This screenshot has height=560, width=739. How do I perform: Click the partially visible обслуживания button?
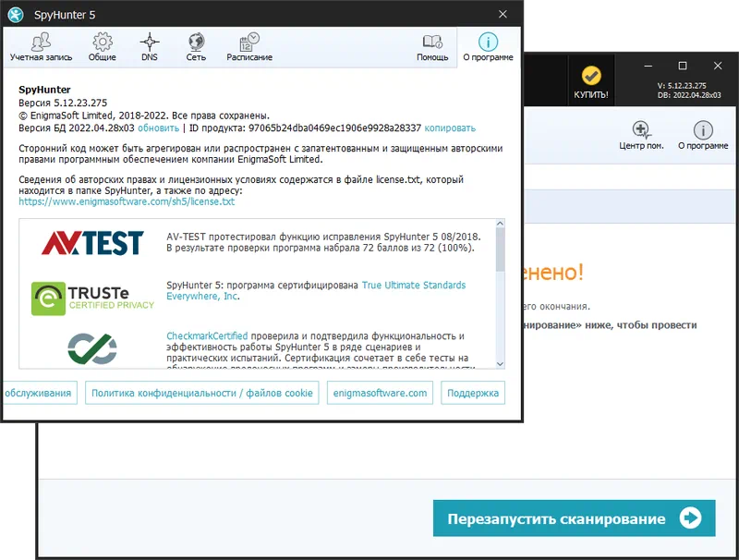(x=39, y=393)
